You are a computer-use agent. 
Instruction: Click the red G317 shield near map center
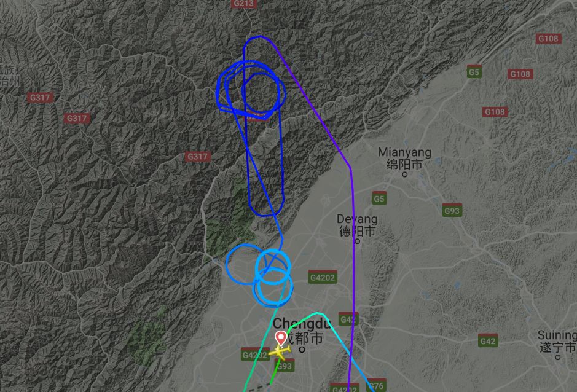(198, 157)
